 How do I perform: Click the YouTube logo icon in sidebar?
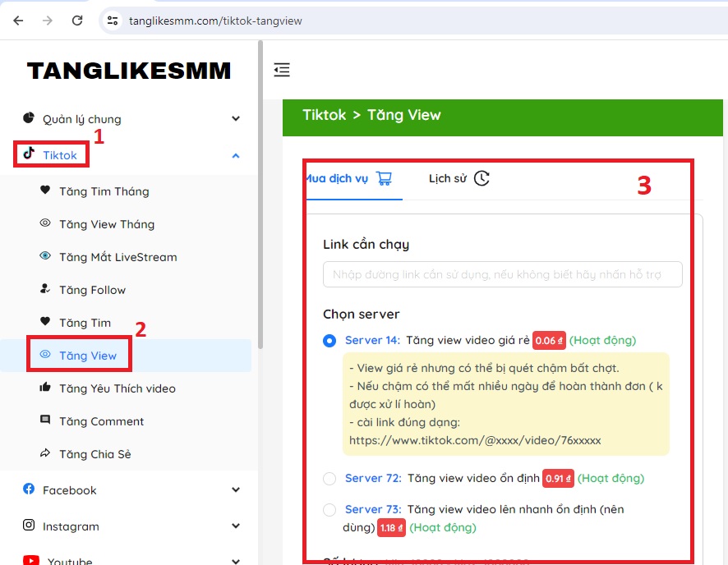click(x=31, y=560)
